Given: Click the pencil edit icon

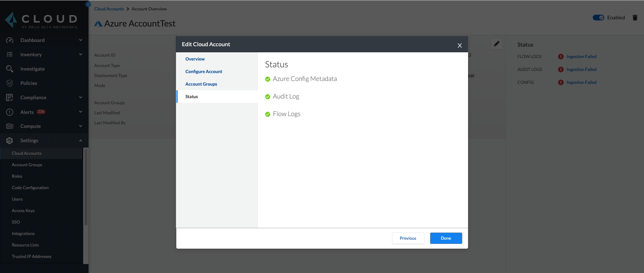Looking at the screenshot, I should tap(496, 44).
